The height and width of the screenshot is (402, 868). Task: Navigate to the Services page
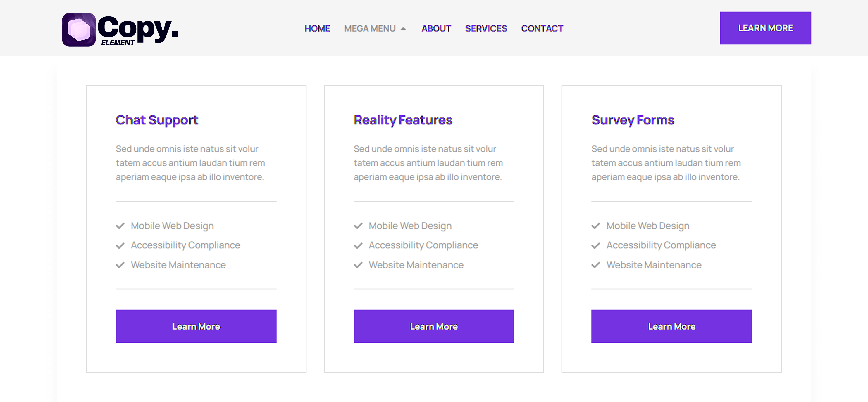[x=486, y=29]
